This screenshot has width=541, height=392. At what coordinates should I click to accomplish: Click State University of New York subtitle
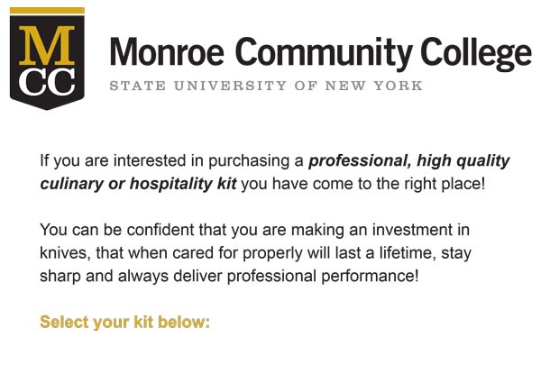click(266, 86)
